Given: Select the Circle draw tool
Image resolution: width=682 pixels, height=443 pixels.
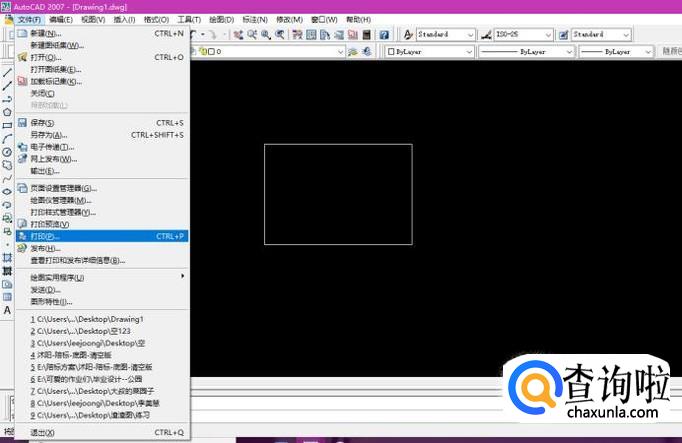Looking at the screenshot, I should pyautogui.click(x=7, y=152).
